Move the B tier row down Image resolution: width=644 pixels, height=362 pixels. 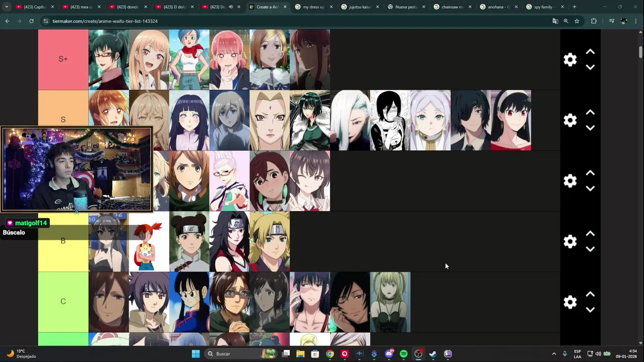click(590, 249)
